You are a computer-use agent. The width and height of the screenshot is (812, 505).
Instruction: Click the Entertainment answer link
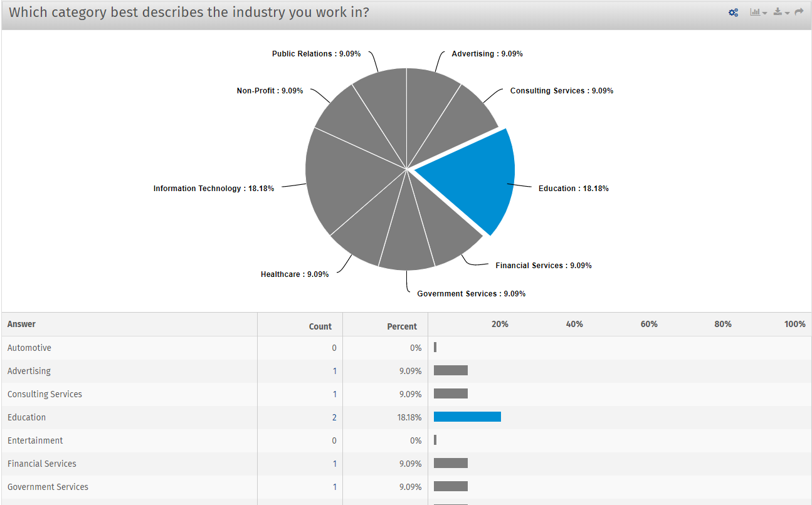(x=34, y=440)
